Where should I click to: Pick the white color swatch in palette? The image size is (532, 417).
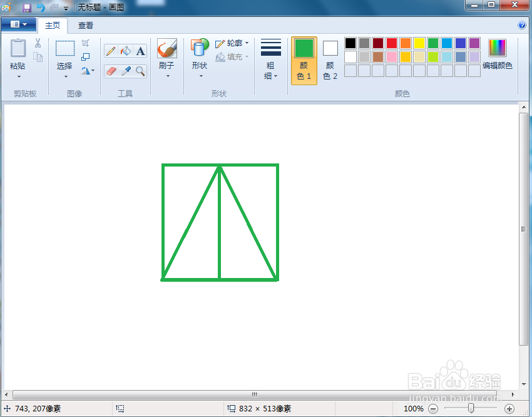[x=350, y=56]
